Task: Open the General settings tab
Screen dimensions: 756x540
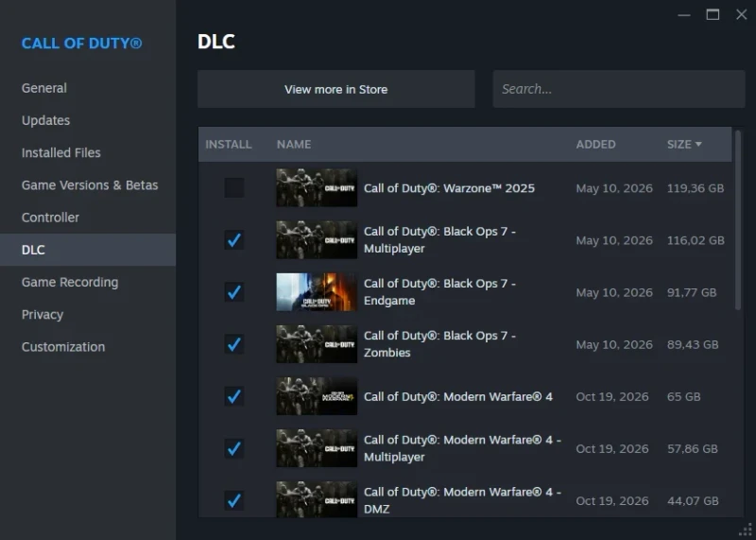Action: coord(88,88)
